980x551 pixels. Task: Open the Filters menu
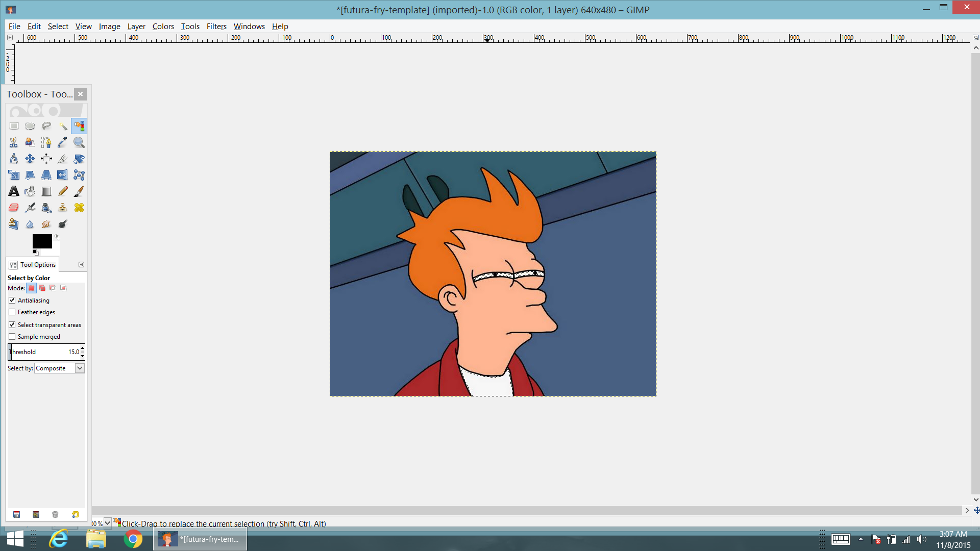(x=216, y=27)
